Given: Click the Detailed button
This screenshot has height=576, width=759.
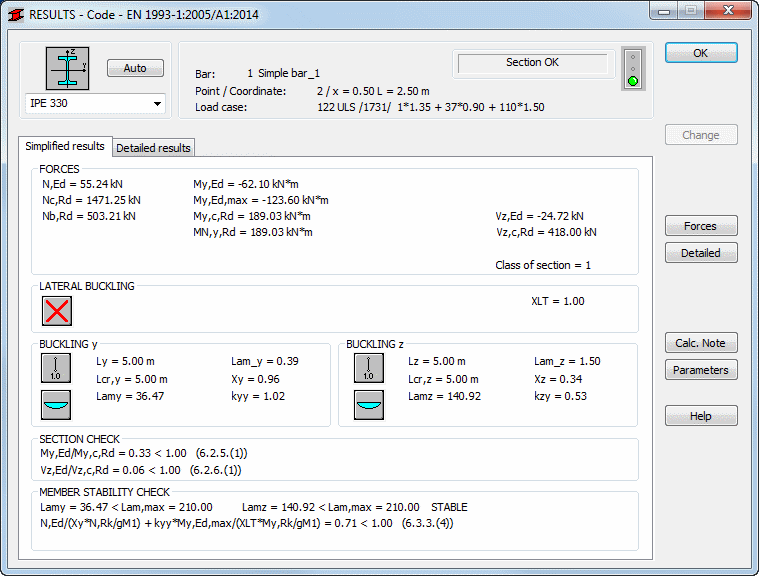Looking at the screenshot, I should (x=701, y=253).
